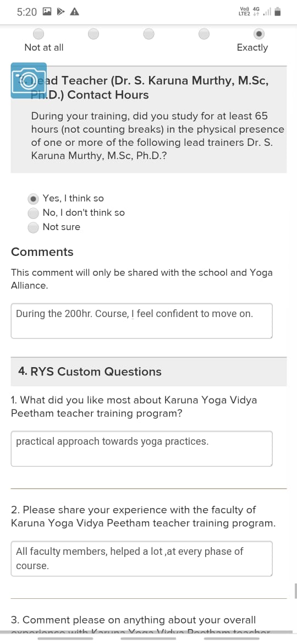Tap the signal strength bars icon
297x644 pixels.
pyautogui.click(x=267, y=12)
